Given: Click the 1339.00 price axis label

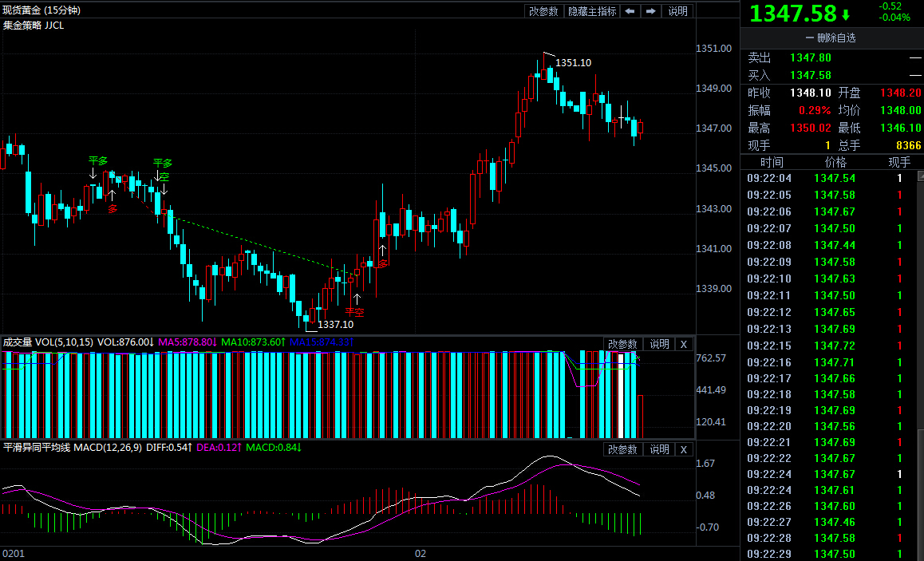Looking at the screenshot, I should pyautogui.click(x=715, y=289).
